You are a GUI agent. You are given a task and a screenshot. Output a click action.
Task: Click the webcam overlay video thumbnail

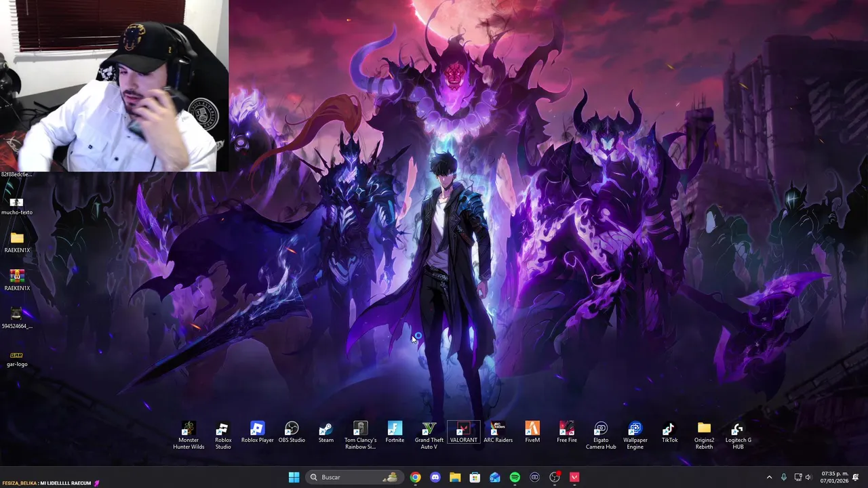(114, 86)
